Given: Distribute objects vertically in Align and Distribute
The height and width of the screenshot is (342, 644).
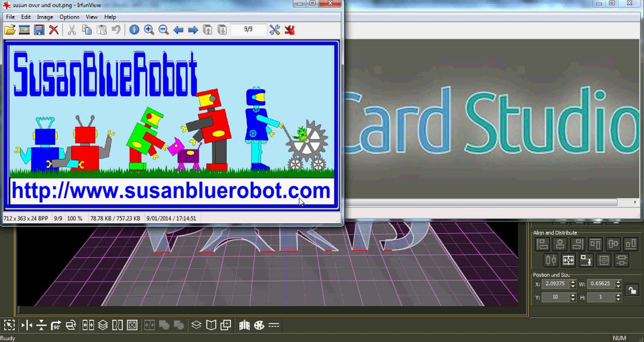Looking at the screenshot, I should 622,260.
